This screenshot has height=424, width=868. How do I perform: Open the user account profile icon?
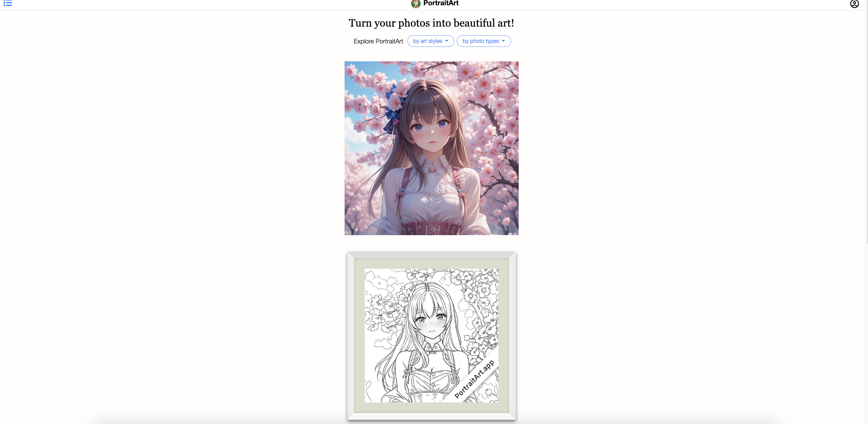[x=854, y=4]
